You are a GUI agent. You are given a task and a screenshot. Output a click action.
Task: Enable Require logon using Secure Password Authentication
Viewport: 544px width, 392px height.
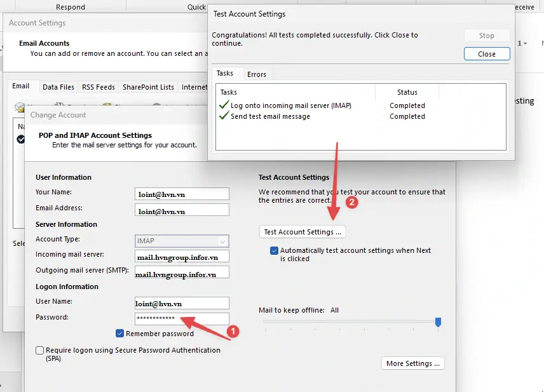[x=40, y=350]
